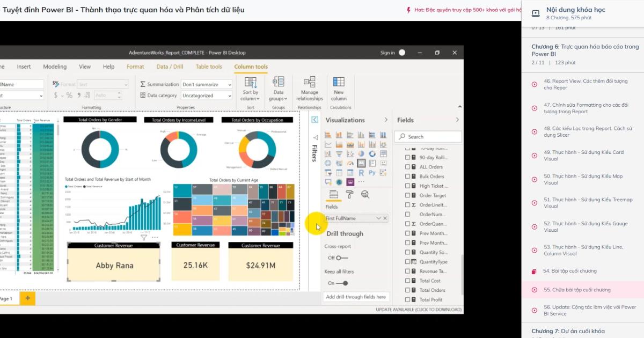This screenshot has height=338, width=644.
Task: Click the purple Power Apps visual icon
Action: 350,182
